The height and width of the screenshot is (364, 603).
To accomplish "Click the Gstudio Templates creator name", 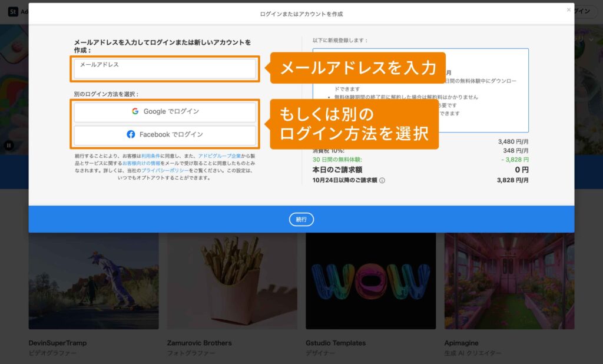I will 336,343.
